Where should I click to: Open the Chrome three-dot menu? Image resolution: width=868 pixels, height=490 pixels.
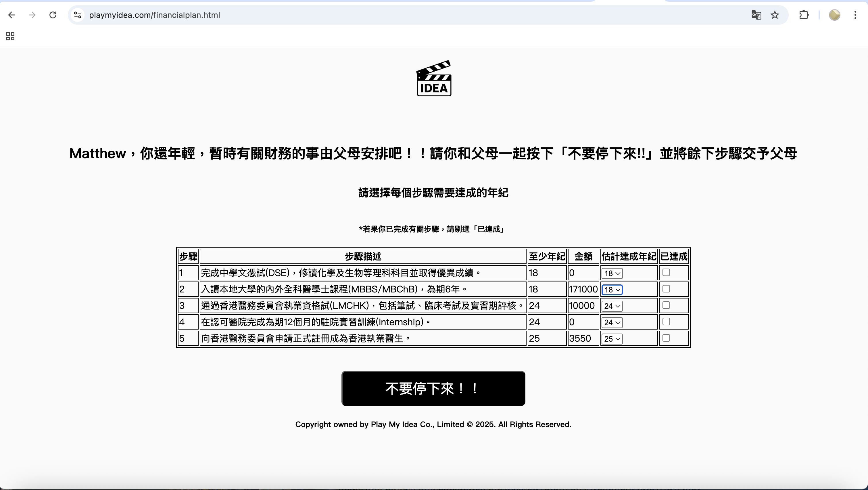coord(855,15)
